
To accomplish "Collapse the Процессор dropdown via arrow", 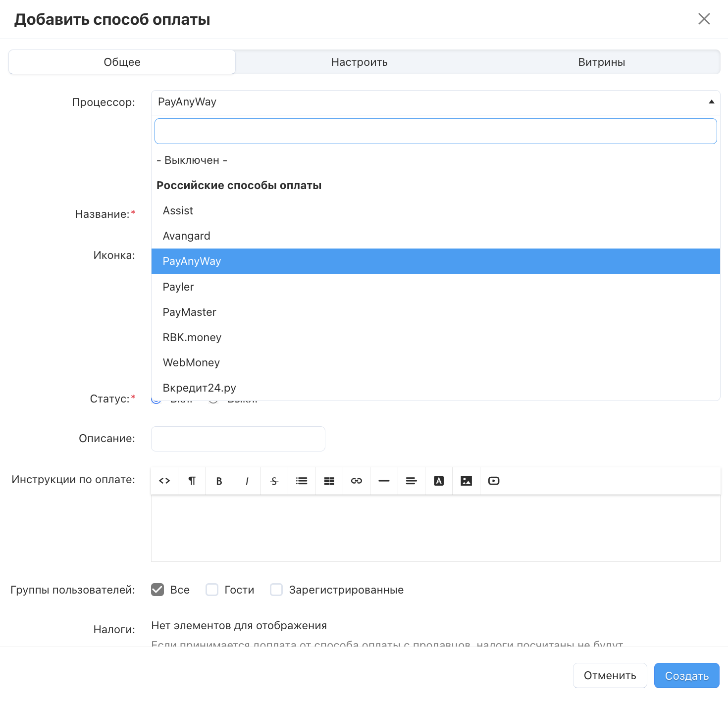I will point(711,102).
